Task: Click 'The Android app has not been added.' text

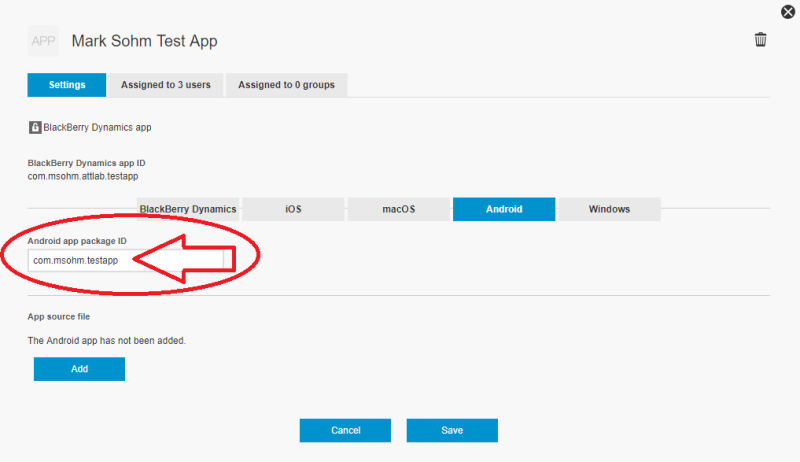Action: tap(107, 341)
